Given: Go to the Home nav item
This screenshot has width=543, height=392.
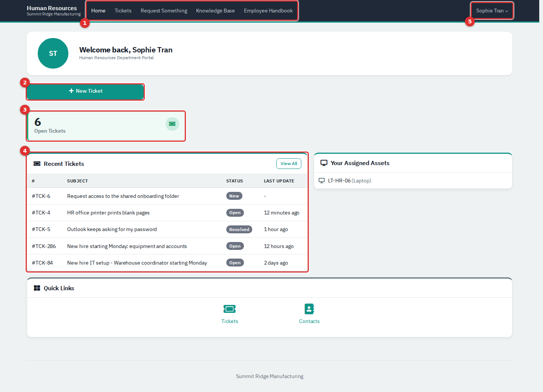Looking at the screenshot, I should [x=98, y=11].
